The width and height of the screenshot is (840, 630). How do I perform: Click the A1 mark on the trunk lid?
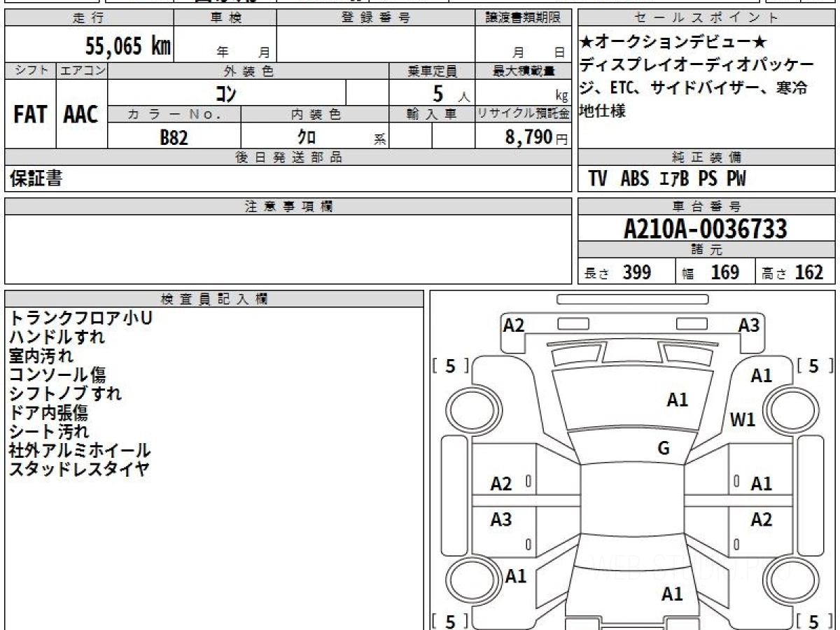click(x=672, y=594)
